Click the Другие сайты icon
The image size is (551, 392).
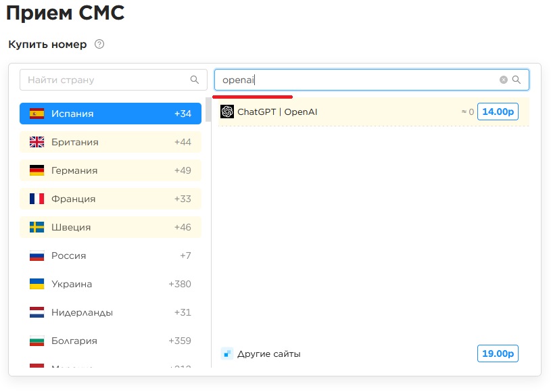point(227,353)
